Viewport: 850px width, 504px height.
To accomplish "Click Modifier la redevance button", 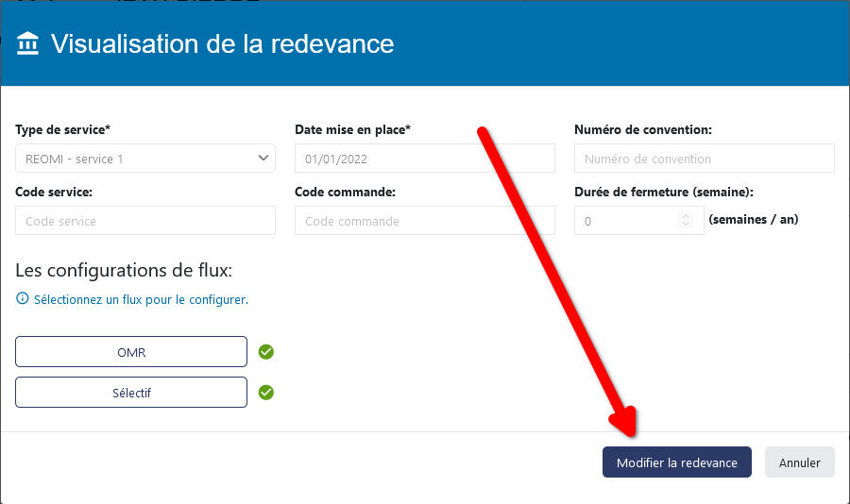I will pyautogui.click(x=676, y=462).
